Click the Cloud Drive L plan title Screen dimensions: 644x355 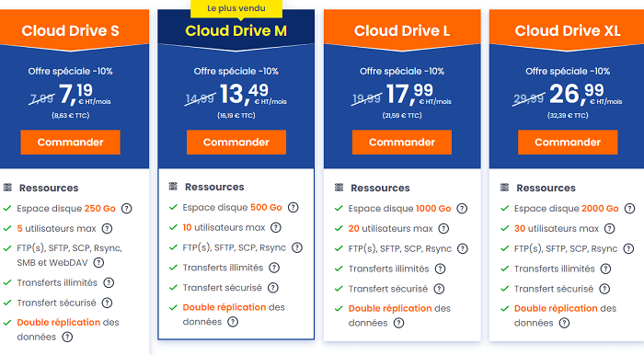pos(402,30)
